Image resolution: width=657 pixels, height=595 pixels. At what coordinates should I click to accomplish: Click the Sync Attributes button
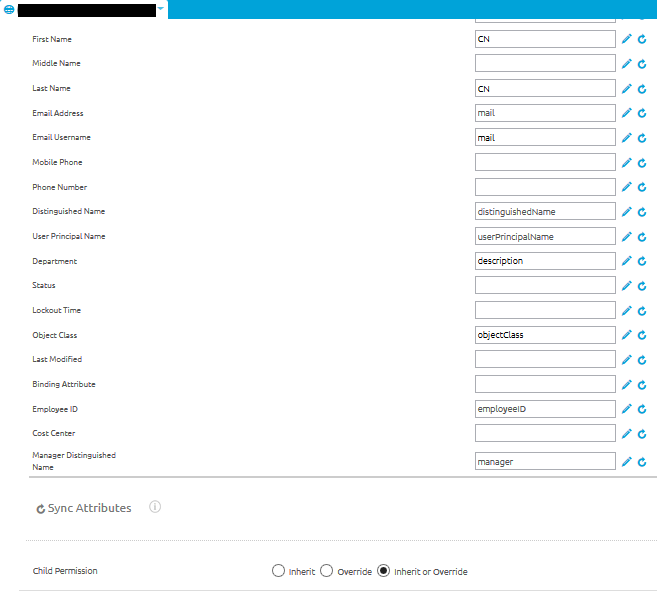pos(84,508)
